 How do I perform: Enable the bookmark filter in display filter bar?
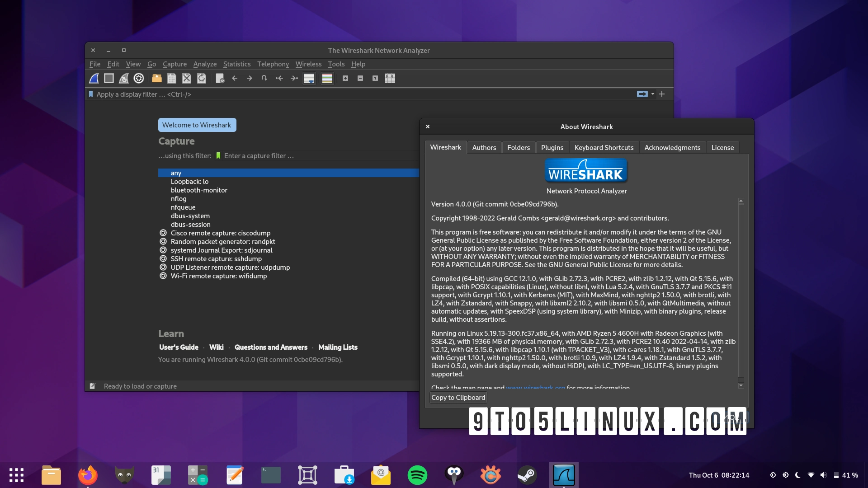click(91, 94)
